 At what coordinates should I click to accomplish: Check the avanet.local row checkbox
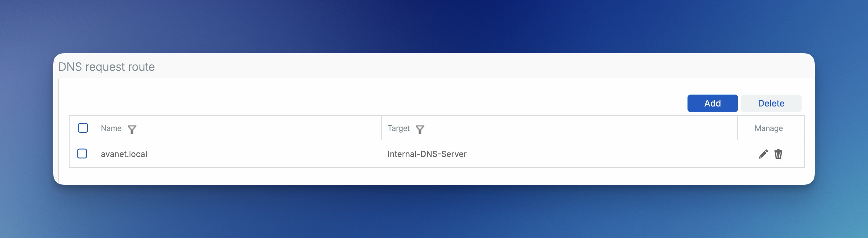(82, 153)
